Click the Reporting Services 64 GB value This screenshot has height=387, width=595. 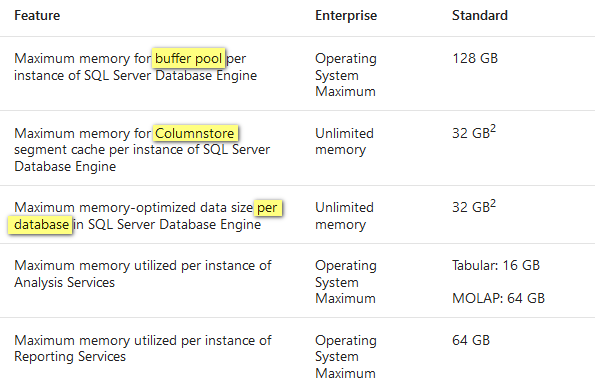tap(471, 340)
